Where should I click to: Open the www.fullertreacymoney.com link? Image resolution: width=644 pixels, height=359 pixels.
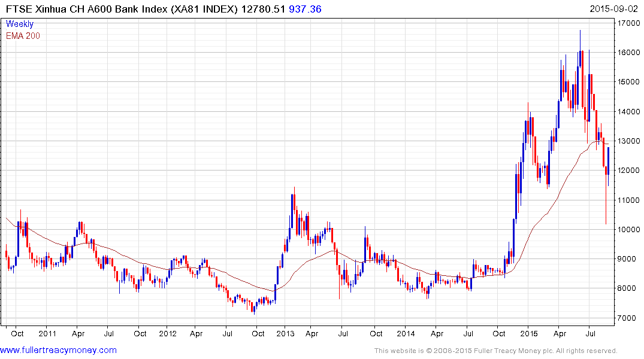point(58,350)
